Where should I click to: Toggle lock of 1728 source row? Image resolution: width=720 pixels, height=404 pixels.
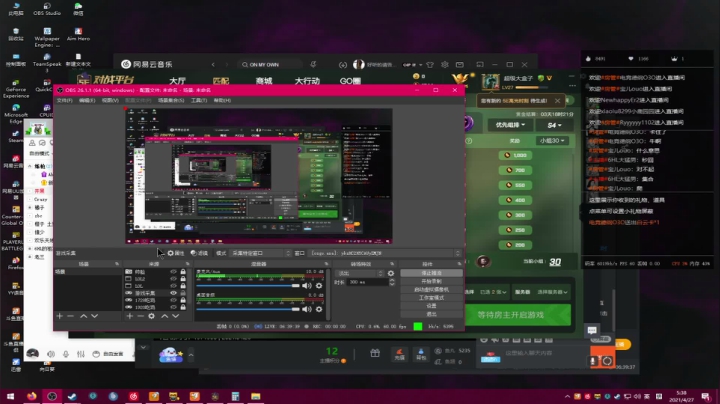click(183, 300)
